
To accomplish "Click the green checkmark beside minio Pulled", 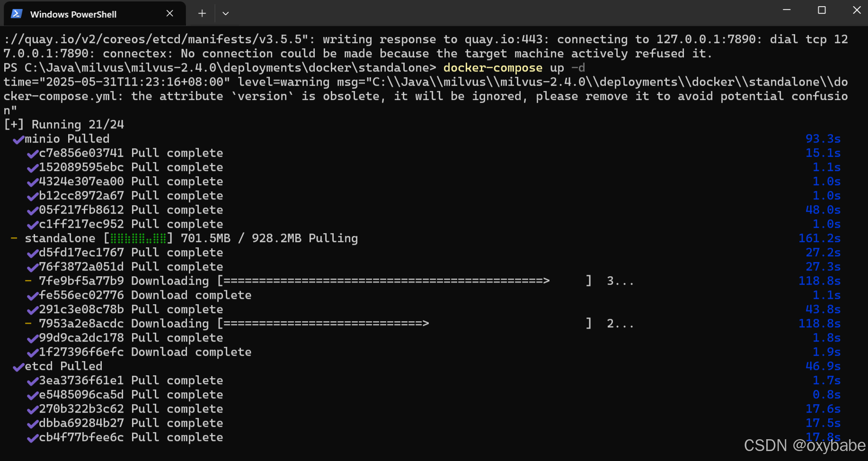I will [x=18, y=140].
